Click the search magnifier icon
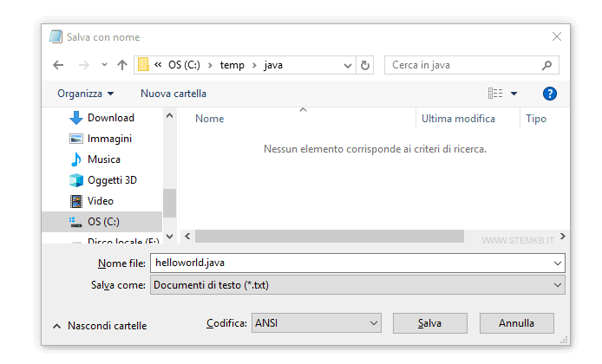602x364 pixels. coord(546,65)
